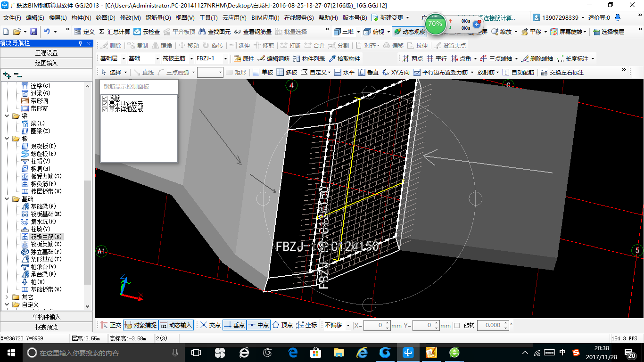This screenshot has width=644, height=362.
Task: Click the navigation tree vertical scrollbar
Action: tap(88, 232)
